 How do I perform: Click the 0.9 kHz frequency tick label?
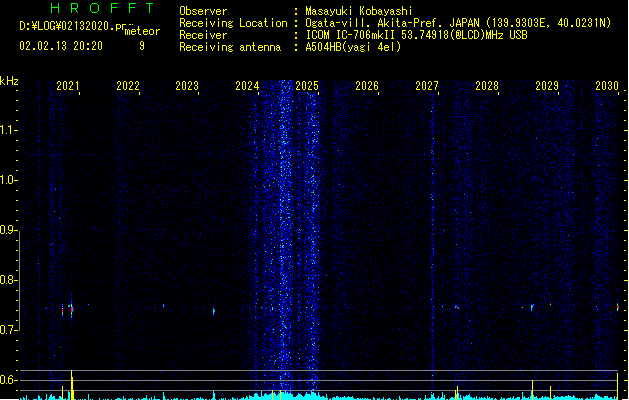[x=8, y=230]
